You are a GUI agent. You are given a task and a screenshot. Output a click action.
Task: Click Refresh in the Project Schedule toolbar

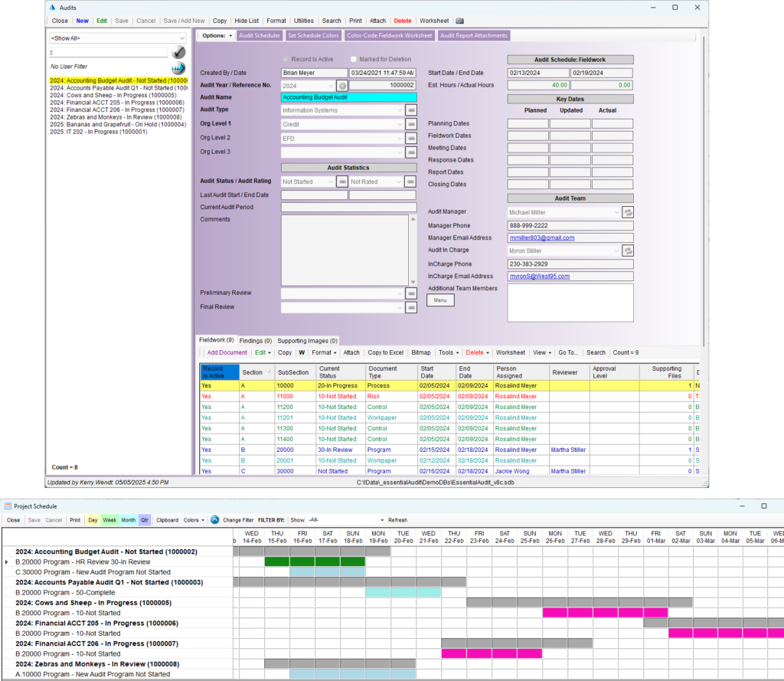click(397, 520)
